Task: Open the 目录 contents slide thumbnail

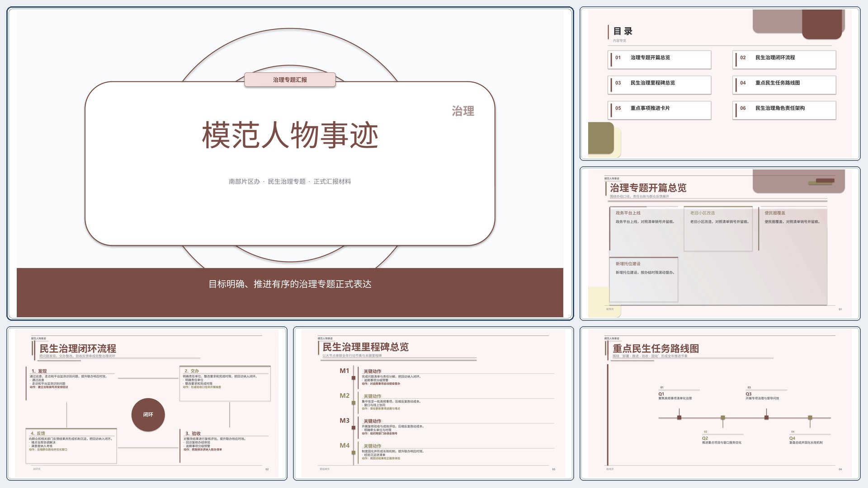Action: (x=720, y=84)
